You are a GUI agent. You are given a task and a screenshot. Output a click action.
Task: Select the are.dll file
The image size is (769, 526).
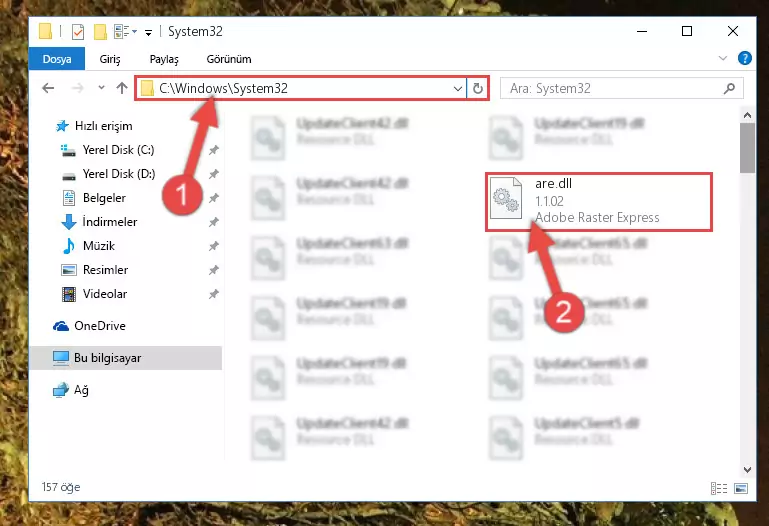pos(598,201)
